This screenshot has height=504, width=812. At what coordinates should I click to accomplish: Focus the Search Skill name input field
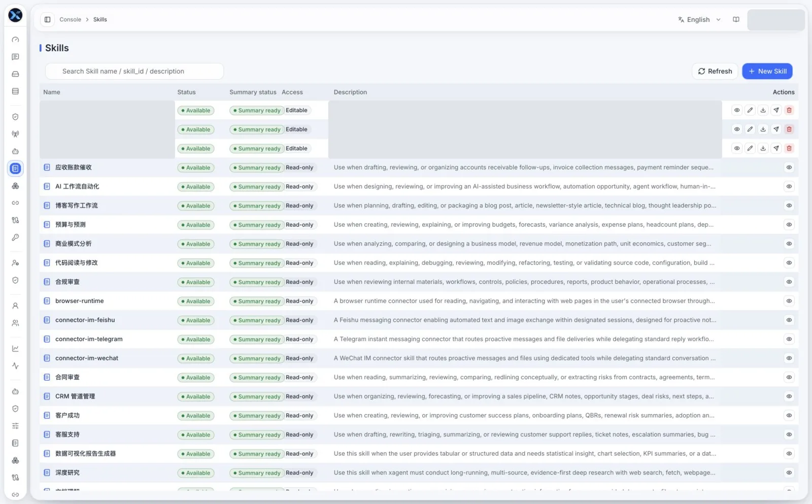[x=134, y=71]
